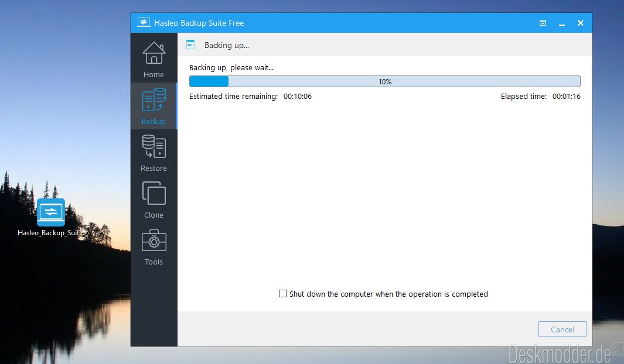The height and width of the screenshot is (364, 624).
Task: Open the Clone section
Action: (x=154, y=200)
